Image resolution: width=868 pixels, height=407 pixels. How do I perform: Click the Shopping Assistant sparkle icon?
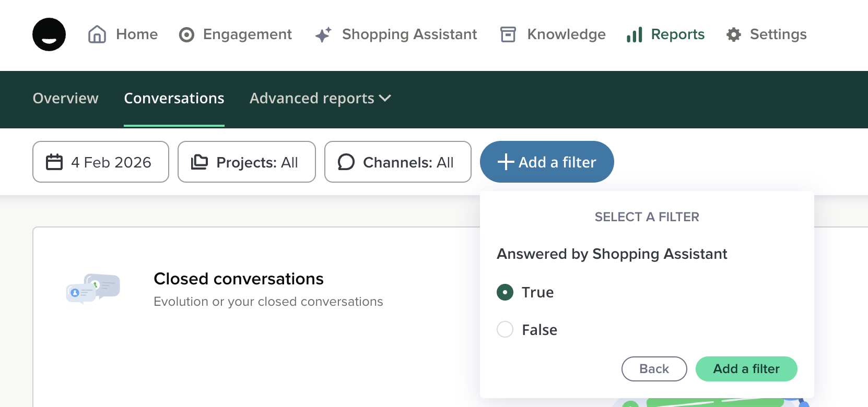click(x=323, y=34)
